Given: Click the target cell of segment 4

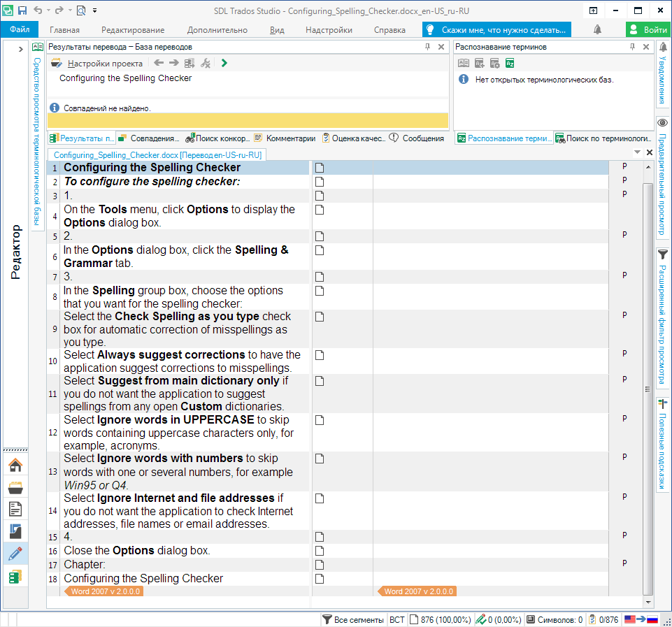Looking at the screenshot, I should 489,215.
